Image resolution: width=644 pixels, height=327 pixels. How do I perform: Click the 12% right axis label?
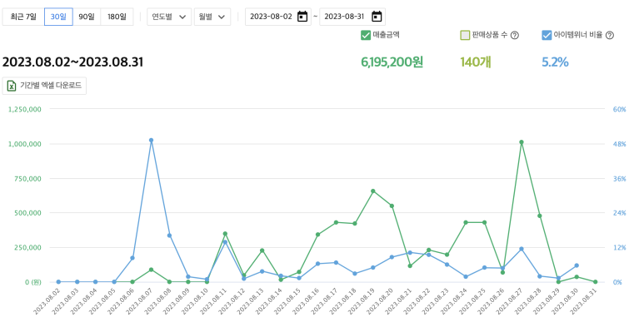[619, 247]
